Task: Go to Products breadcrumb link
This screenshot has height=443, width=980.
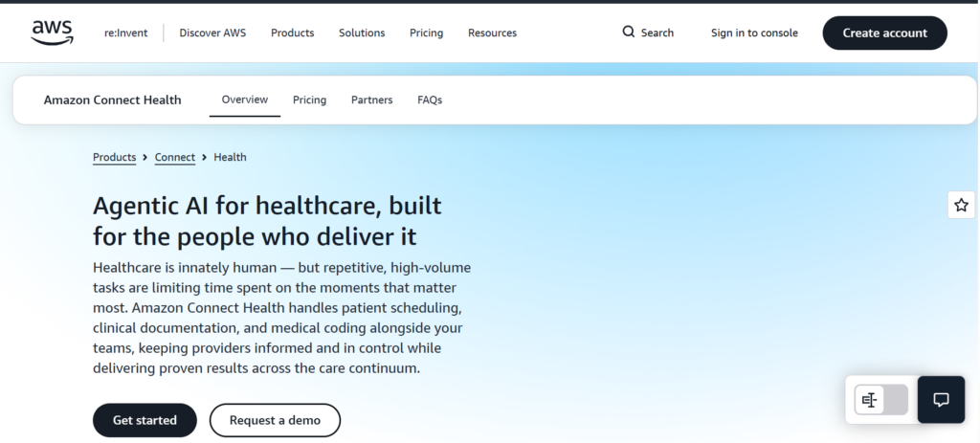Action: (115, 158)
